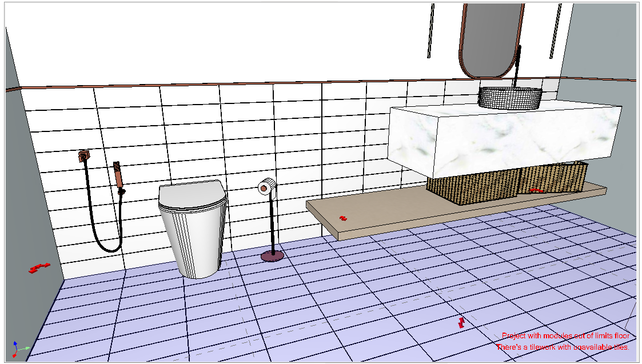The image size is (642, 364).
Task: Select the black faucet above the sink
Action: click(x=517, y=67)
